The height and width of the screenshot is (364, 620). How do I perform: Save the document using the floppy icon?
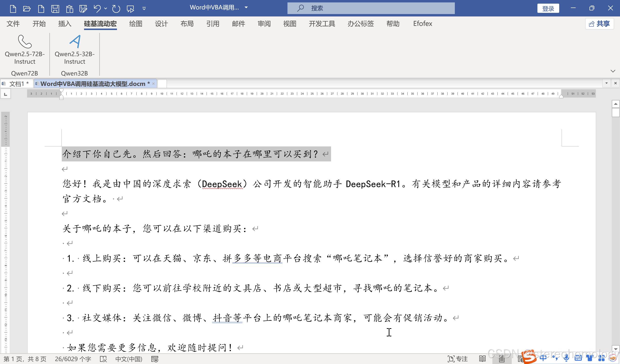tap(55, 9)
